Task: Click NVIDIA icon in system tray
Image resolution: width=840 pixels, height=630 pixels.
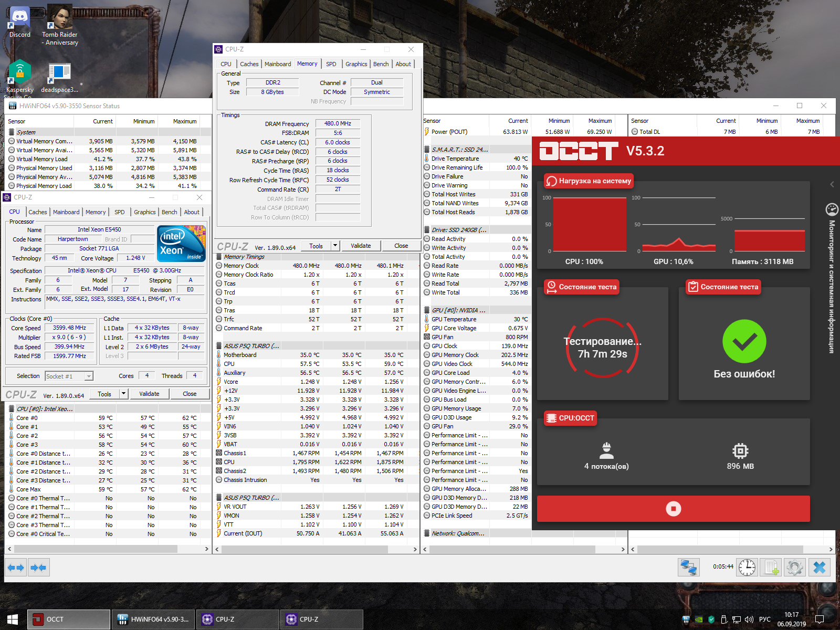Action: point(699,619)
